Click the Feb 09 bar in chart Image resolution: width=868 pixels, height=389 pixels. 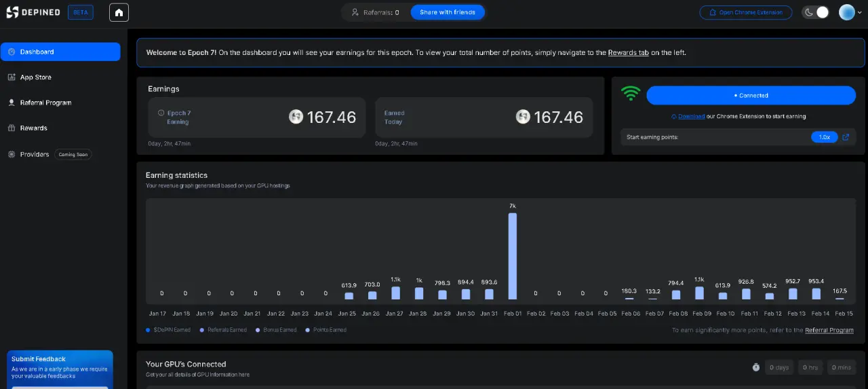coord(699,293)
